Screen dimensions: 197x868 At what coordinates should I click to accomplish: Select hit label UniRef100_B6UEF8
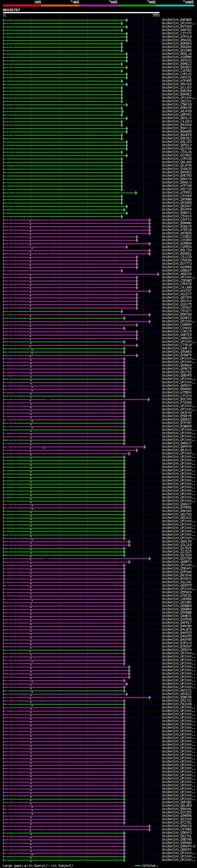[x=177, y=135]
